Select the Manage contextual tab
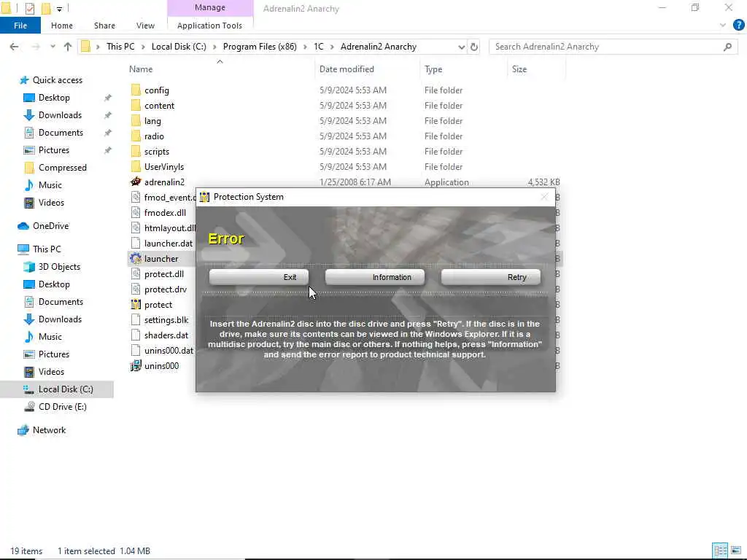Screen dimensions: 747x560 [x=210, y=7]
